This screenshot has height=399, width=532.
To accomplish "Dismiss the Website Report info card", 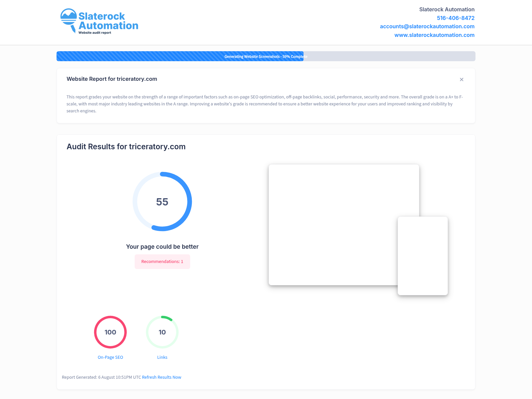I will point(462,79).
